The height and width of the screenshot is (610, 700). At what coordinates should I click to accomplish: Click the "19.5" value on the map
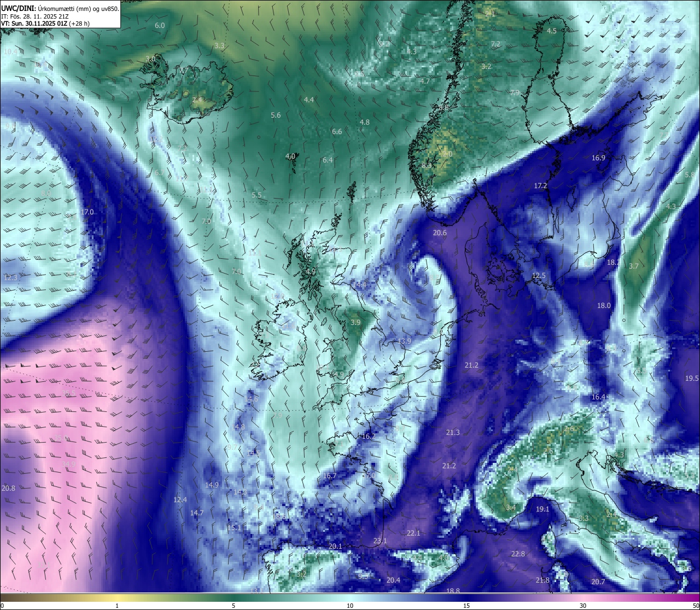[692, 379]
